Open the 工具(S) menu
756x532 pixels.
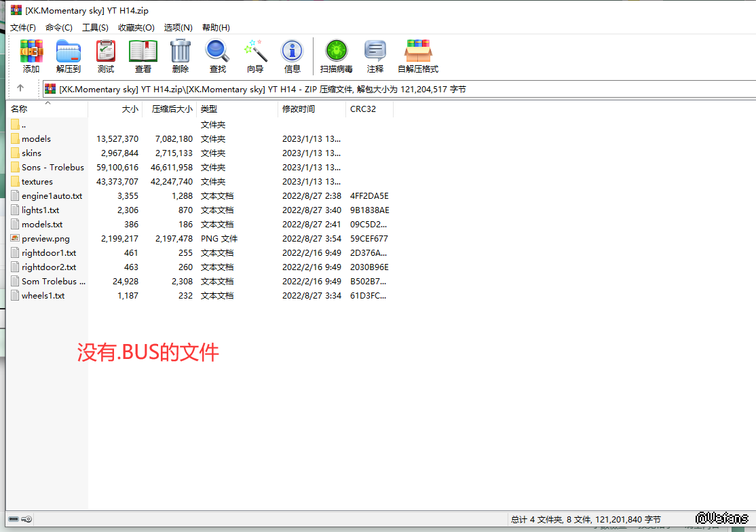click(95, 27)
